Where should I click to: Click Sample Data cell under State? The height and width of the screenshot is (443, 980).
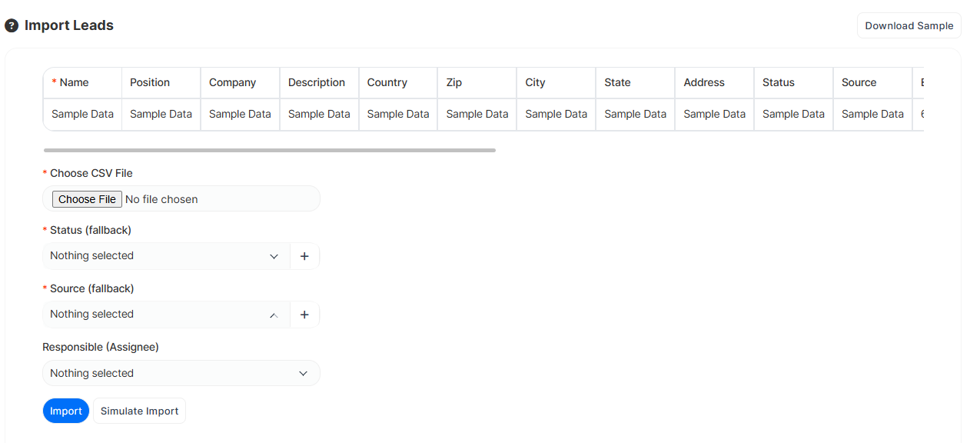pyautogui.click(x=635, y=115)
